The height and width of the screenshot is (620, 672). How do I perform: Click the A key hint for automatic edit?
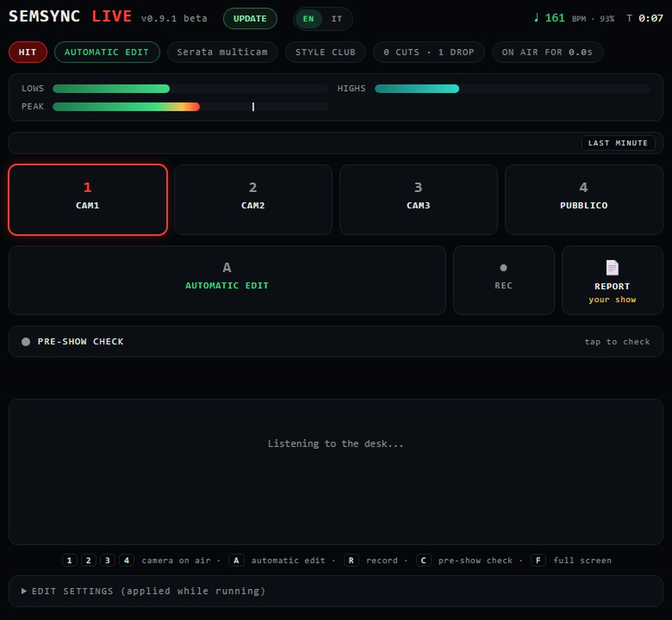click(x=236, y=560)
